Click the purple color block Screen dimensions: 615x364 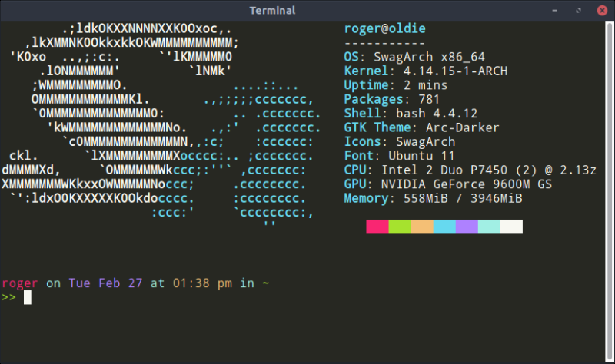(x=467, y=227)
